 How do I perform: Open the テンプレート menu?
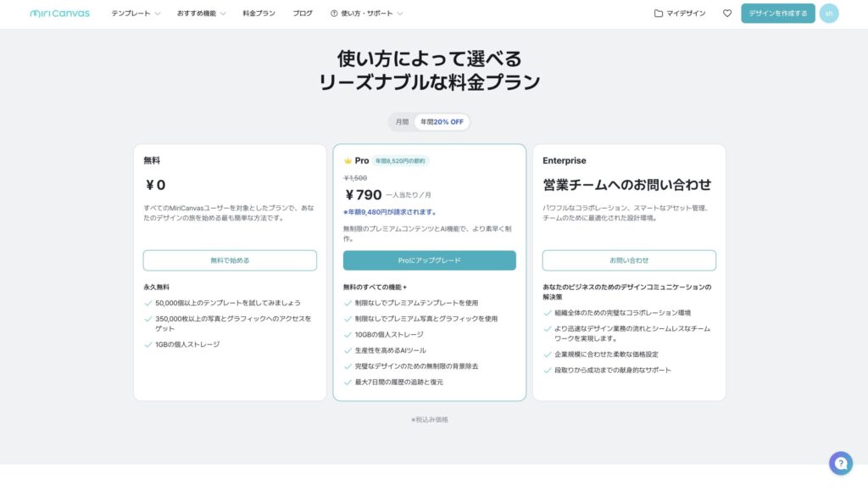click(x=131, y=14)
